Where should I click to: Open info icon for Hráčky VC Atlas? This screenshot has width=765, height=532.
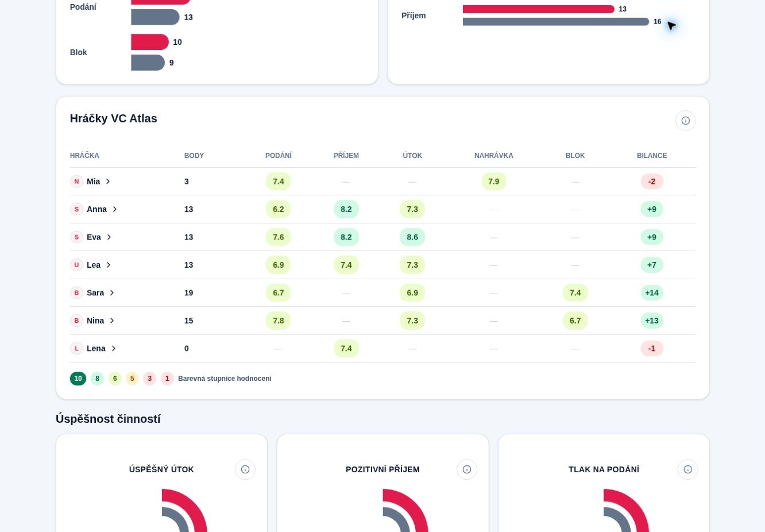[685, 121]
